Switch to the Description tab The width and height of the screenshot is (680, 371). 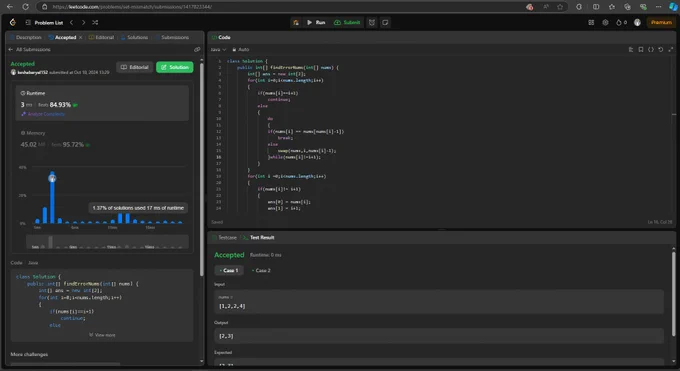tap(26, 37)
